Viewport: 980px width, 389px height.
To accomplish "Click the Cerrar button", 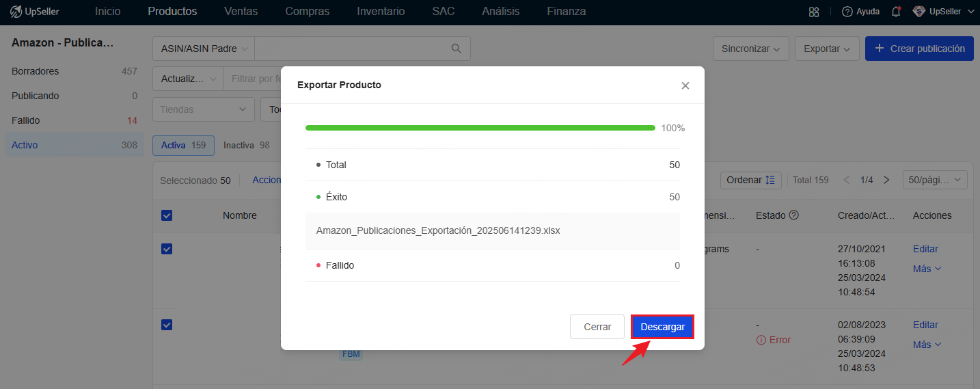I will click(x=597, y=327).
